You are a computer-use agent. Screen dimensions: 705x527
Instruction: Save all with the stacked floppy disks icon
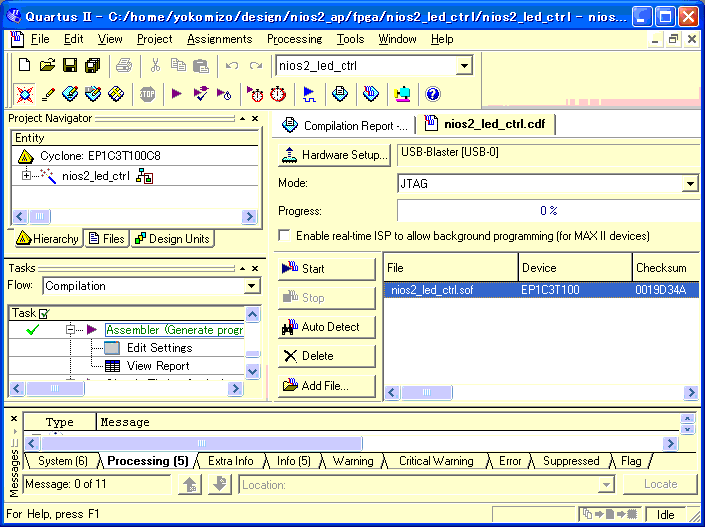click(x=93, y=66)
